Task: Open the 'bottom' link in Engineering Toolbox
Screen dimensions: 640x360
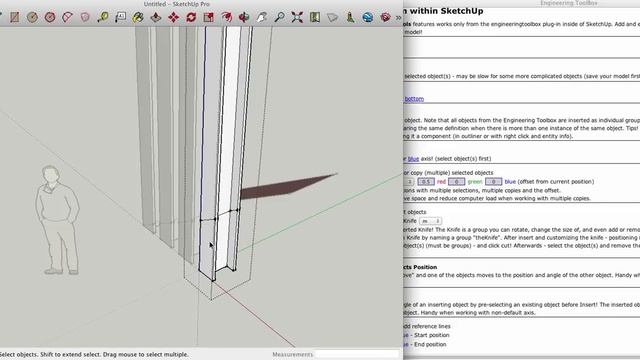Action: pos(414,99)
